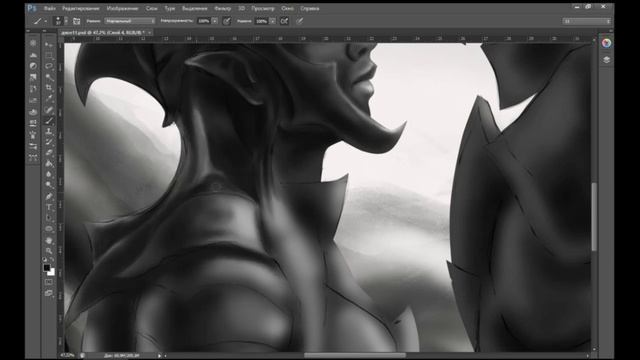Click the zoom percentage field in status bar
Viewport: 640px width, 360px height.
pos(68,356)
